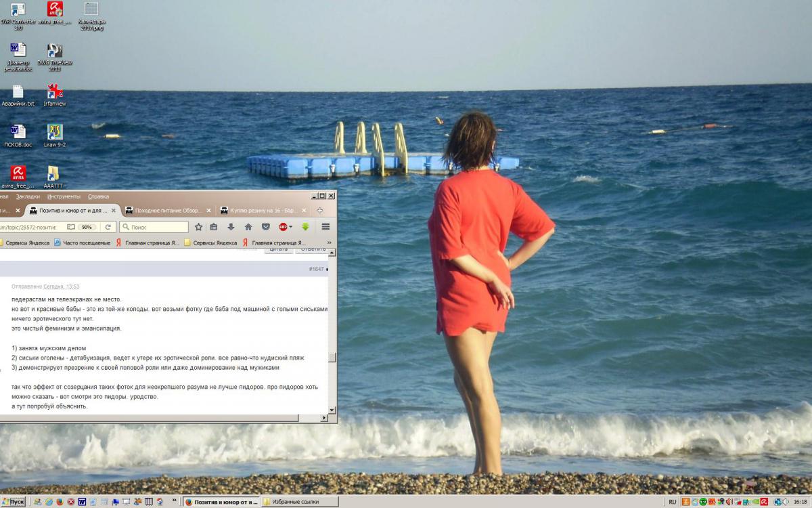Go to the Firefox home page
812x508 pixels.
[x=248, y=227]
